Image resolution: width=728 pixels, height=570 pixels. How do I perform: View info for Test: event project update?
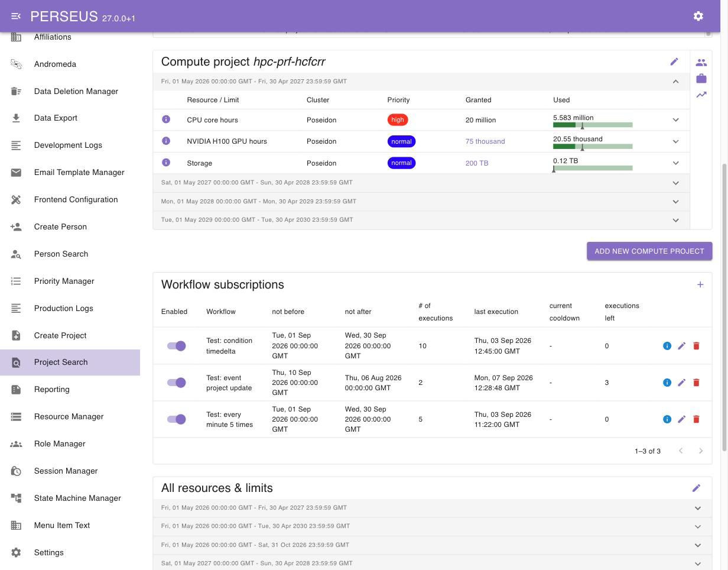(667, 383)
